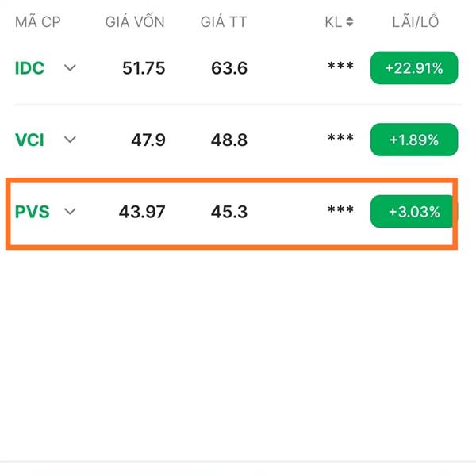Image resolution: width=476 pixels, height=476 pixels.
Task: Open the PVS stock ticker
Action: 33,212
